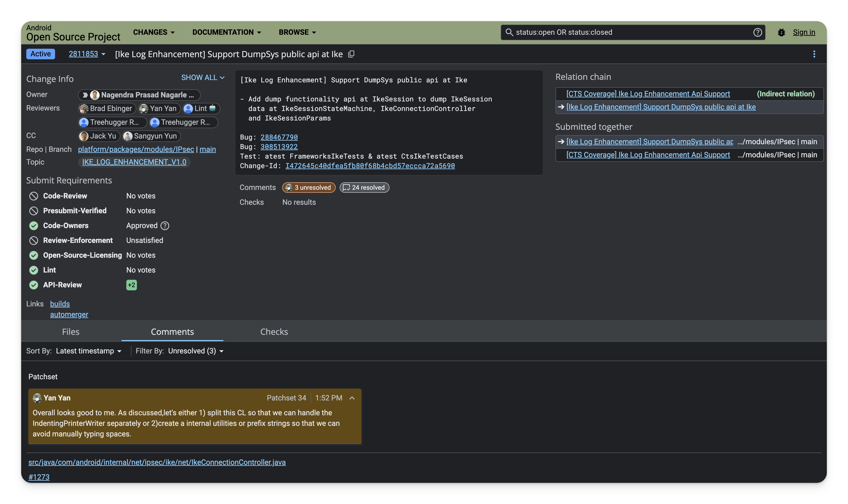This screenshot has height=504, width=848.
Task: Follow bug link 288467790
Action: coord(279,137)
